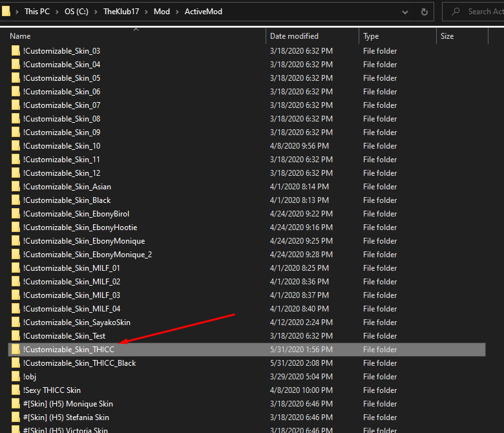Click folder icon of !Customizable_Skin_03
This screenshot has width=504, height=433.
pyautogui.click(x=16, y=51)
